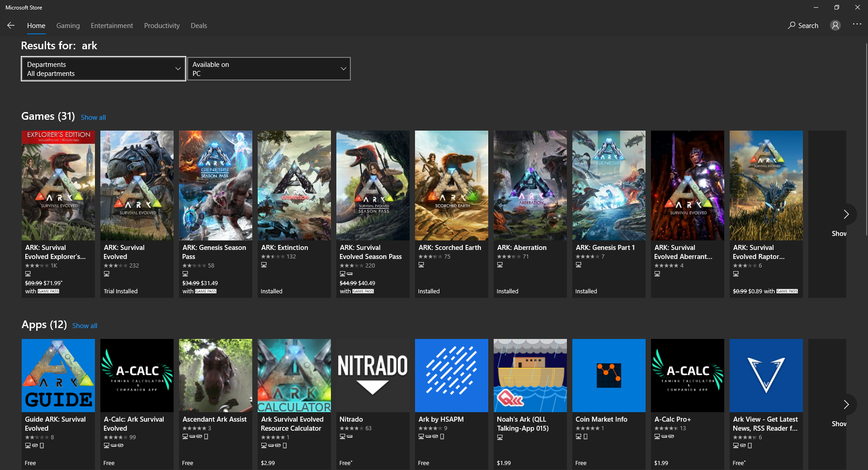
Task: Click the ARK: Scorched Earth title
Action: pyautogui.click(x=449, y=248)
